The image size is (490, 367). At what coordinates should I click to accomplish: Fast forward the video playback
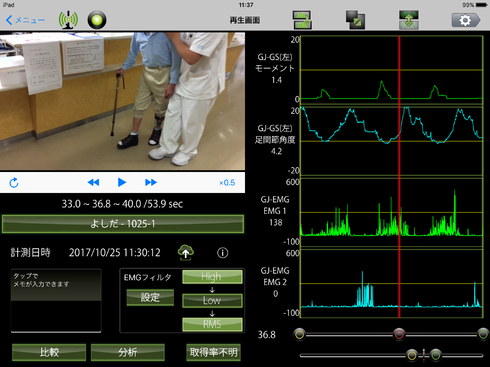tap(151, 182)
